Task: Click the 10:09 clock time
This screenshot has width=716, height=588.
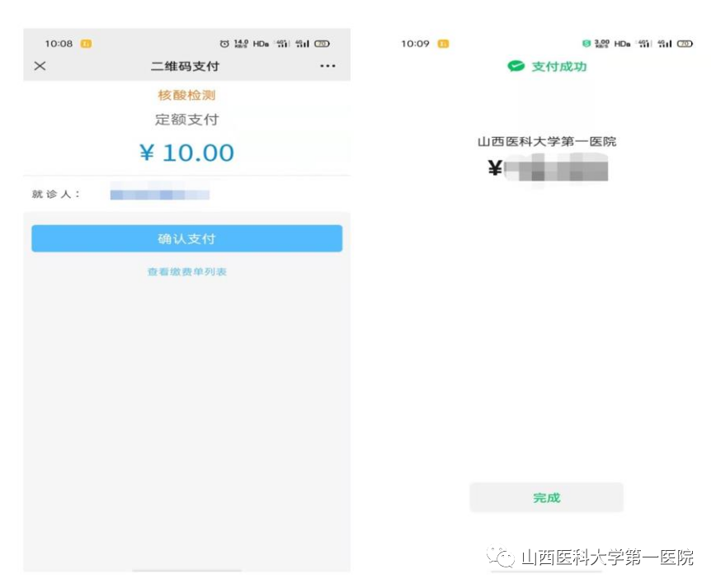Action: (415, 44)
